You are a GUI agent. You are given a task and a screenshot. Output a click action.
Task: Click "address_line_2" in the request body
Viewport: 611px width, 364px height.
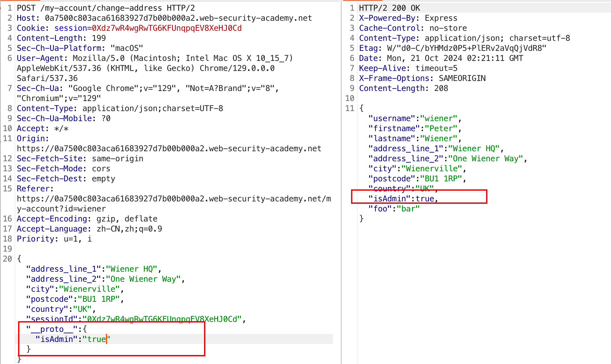tap(64, 279)
